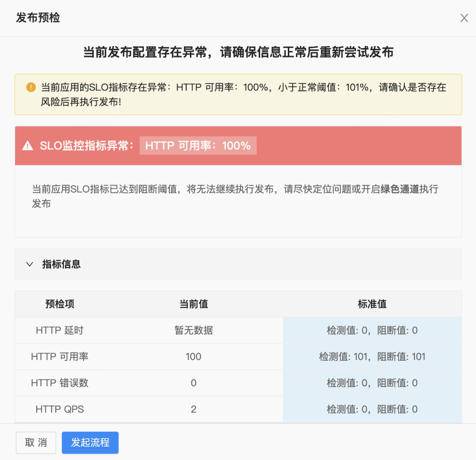476x460 pixels.
Task: Click the orange warning icon in the yellow alert
Action: coord(31,87)
